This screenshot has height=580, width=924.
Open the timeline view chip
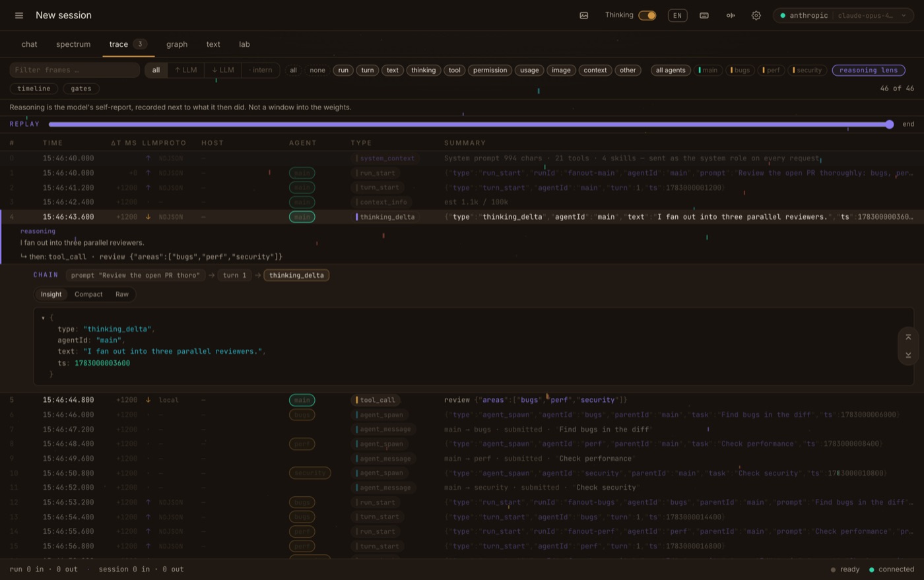(34, 88)
